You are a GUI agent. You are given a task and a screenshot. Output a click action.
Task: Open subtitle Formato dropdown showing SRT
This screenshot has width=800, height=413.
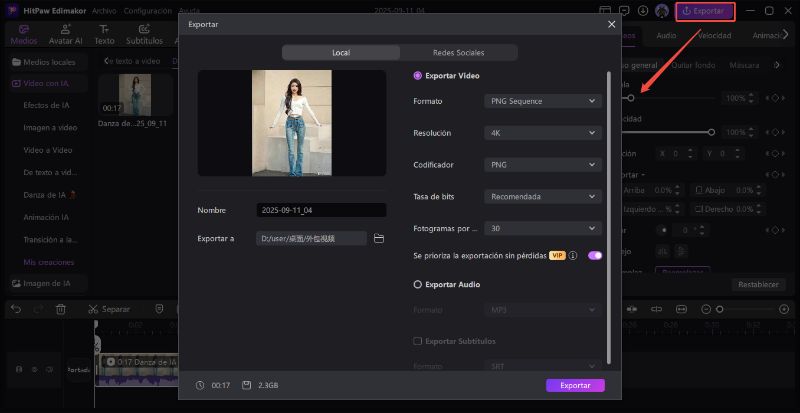coord(543,366)
